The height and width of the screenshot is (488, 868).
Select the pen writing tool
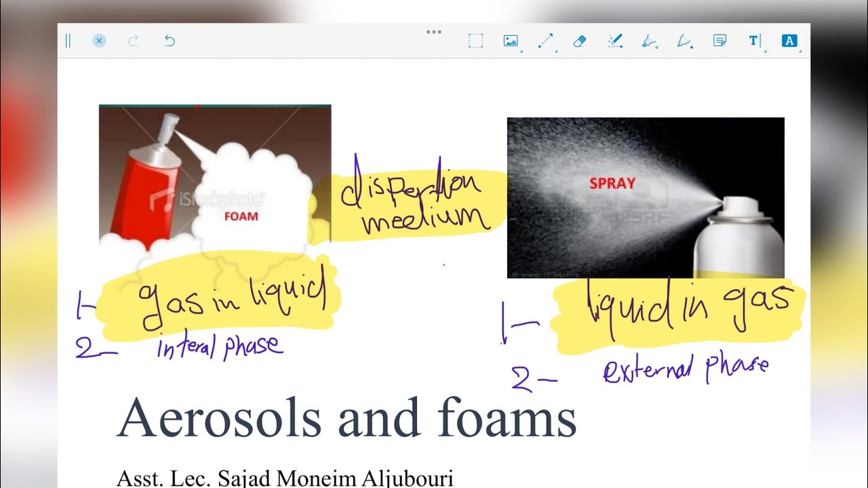coord(616,41)
